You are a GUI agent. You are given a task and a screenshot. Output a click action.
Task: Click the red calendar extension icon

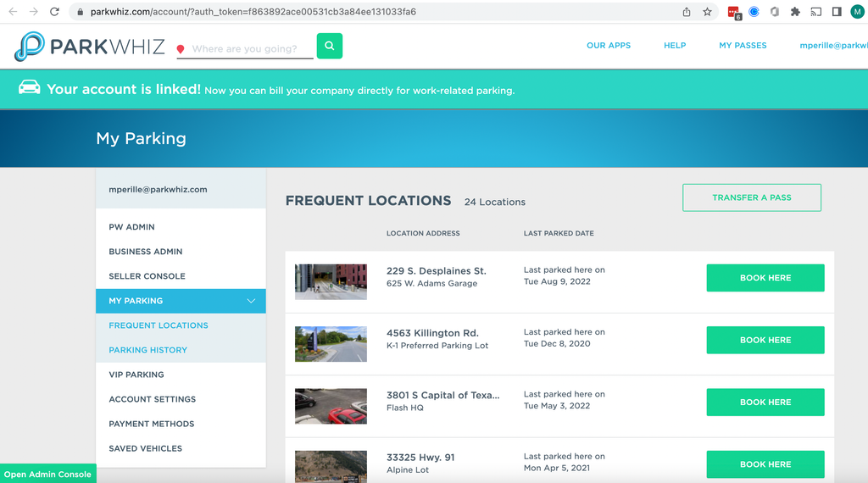pyautogui.click(x=734, y=12)
